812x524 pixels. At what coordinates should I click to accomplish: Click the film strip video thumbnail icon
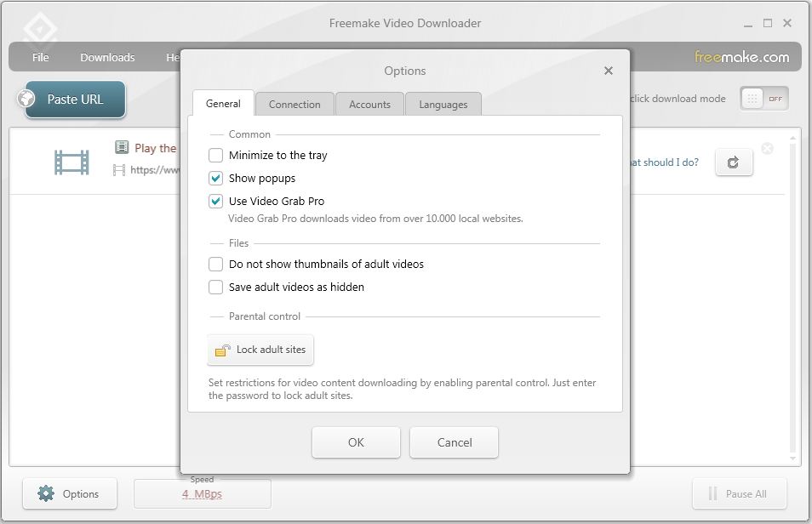pyautogui.click(x=71, y=162)
